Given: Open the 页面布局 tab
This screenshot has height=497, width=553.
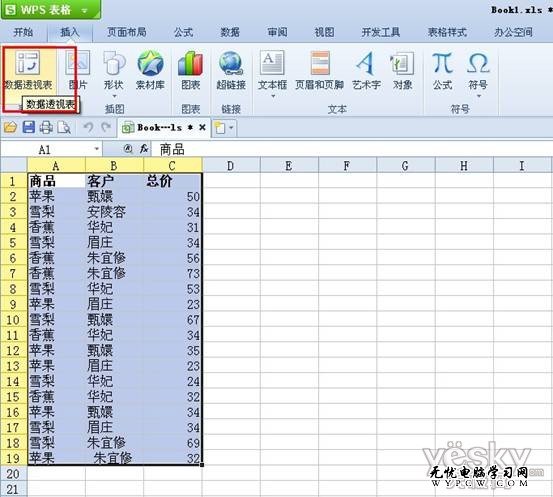Looking at the screenshot, I should pyautogui.click(x=127, y=32).
